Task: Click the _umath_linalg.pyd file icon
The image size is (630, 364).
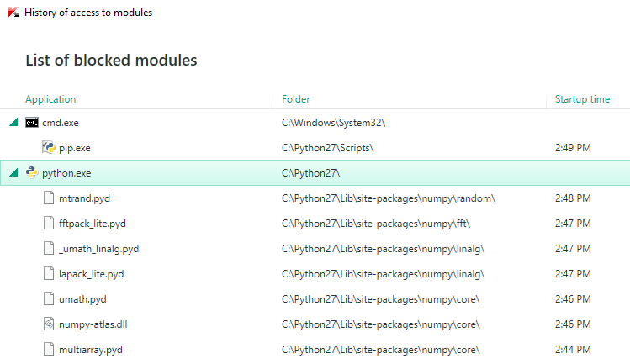Action: coord(49,249)
